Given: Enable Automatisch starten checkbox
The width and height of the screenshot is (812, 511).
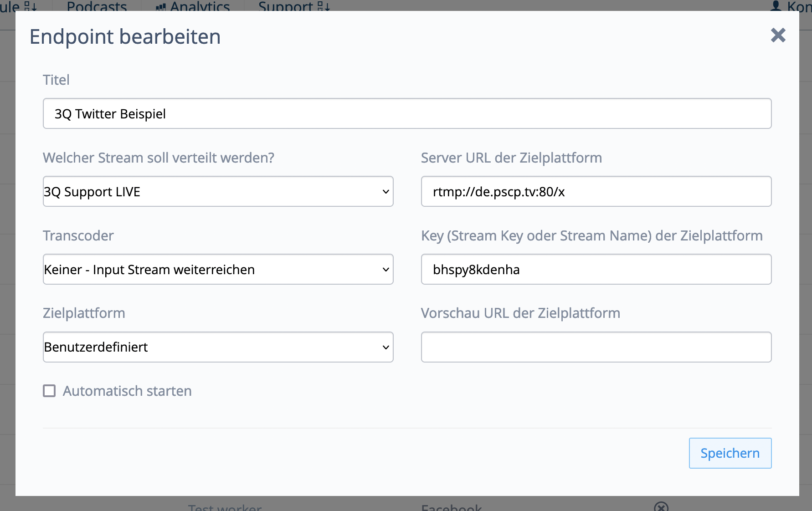Looking at the screenshot, I should (49, 391).
